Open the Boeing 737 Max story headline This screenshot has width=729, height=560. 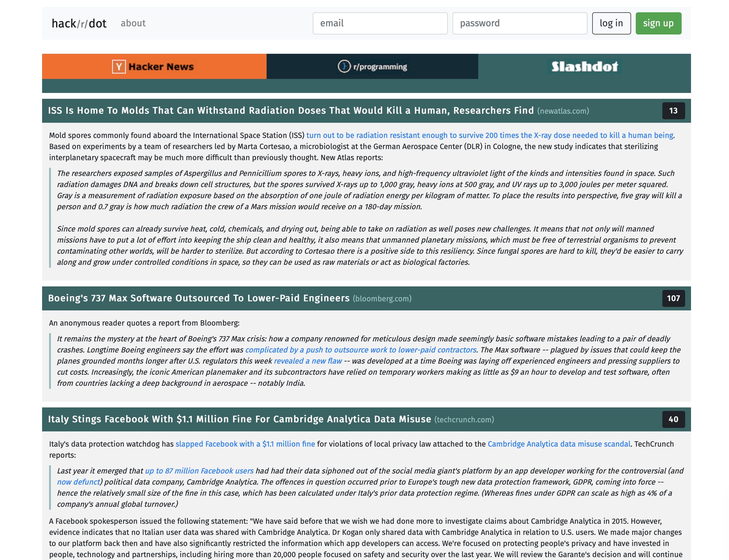click(x=199, y=298)
